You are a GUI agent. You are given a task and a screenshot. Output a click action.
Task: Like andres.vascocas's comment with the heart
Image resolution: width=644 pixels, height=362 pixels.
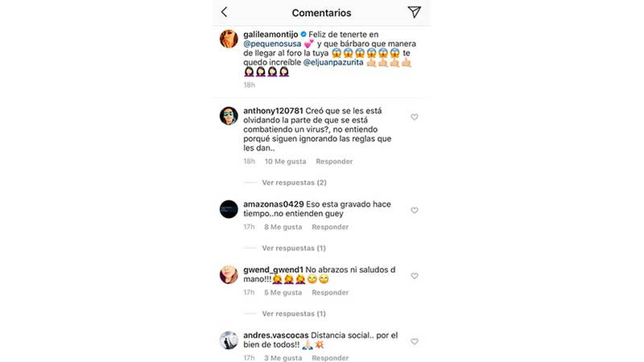[x=414, y=341]
